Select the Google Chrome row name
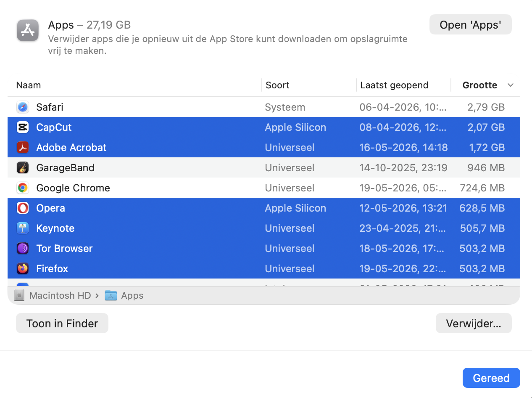The height and width of the screenshot is (398, 532). [73, 188]
